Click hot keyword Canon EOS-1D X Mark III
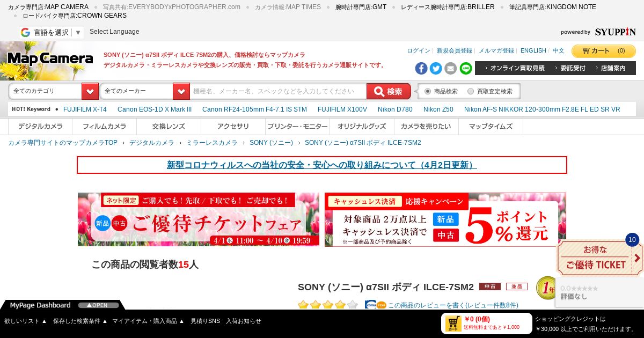The width and height of the screenshot is (644, 338). (155, 109)
